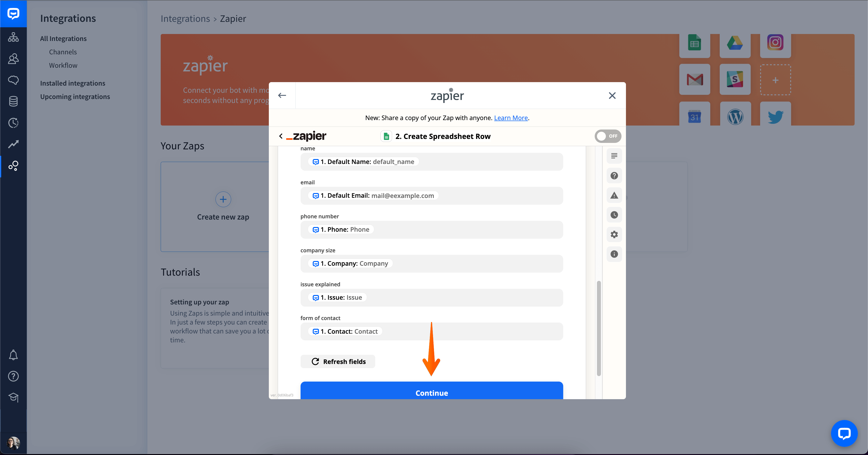Open the Users icon in sidebar
Screen dimensions: 868x455
[x=13, y=59]
